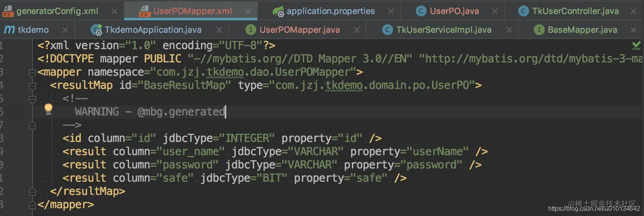644x216 pixels.
Task: Close the UserPOMapper.java tab
Action: pyautogui.click(x=357, y=30)
